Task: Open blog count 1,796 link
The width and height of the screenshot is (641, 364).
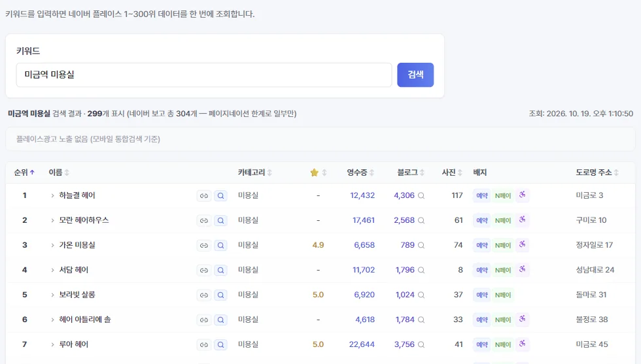Action: (x=405, y=270)
